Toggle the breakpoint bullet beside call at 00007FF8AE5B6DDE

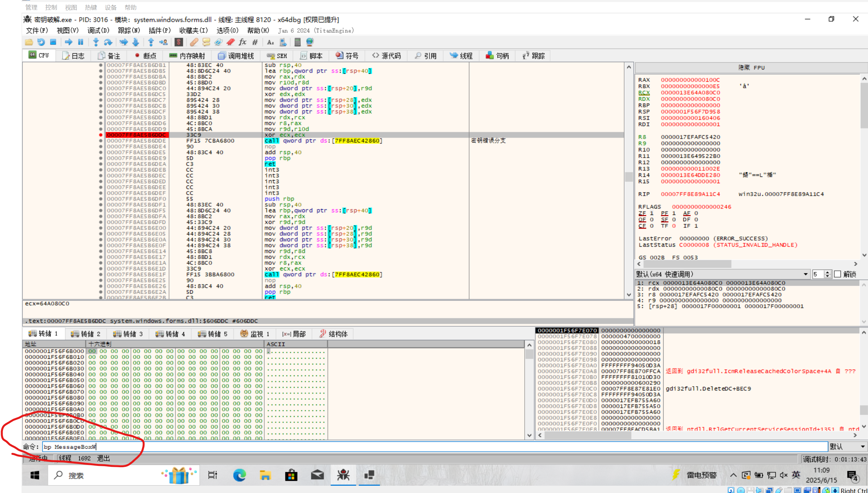click(x=101, y=141)
